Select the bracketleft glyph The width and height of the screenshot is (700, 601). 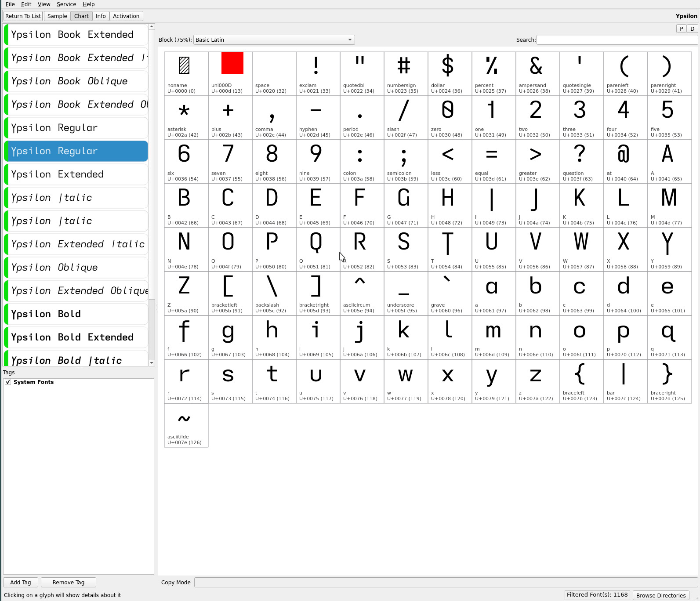[230, 293]
